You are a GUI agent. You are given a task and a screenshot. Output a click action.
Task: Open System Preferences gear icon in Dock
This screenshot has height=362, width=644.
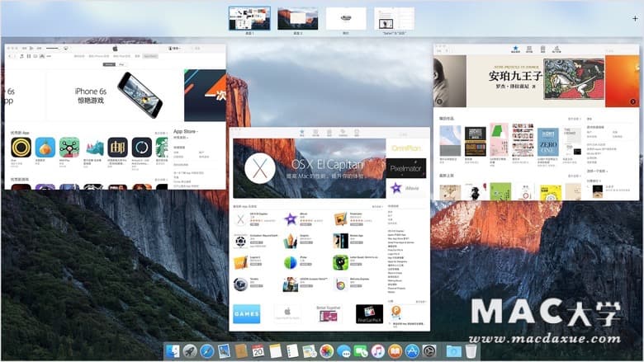point(429,351)
